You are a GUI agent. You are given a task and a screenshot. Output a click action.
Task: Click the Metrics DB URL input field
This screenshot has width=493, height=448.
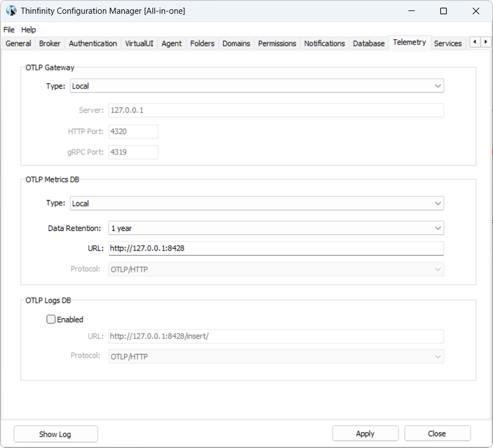coord(275,248)
